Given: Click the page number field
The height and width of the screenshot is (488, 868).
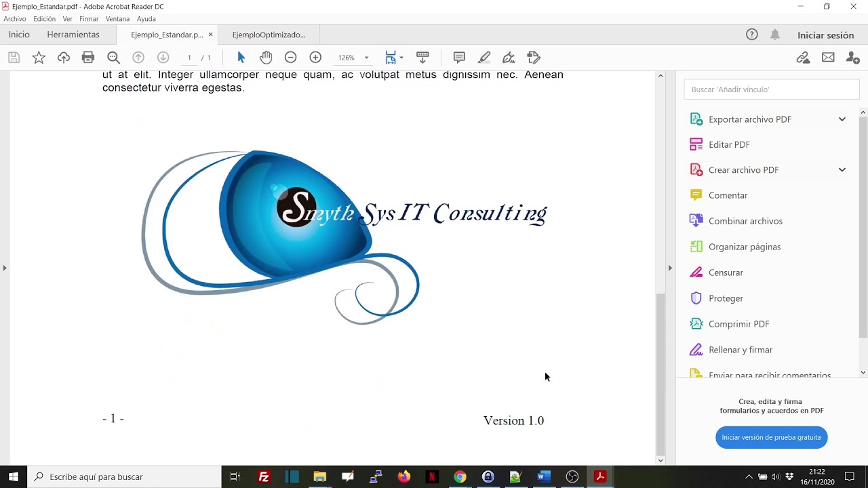Looking at the screenshot, I should [189, 58].
